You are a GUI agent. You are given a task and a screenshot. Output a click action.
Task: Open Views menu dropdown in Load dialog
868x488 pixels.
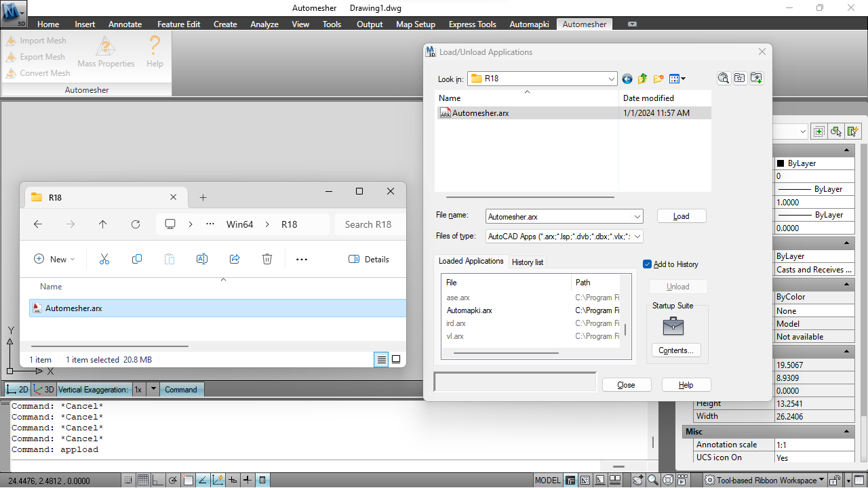(677, 79)
